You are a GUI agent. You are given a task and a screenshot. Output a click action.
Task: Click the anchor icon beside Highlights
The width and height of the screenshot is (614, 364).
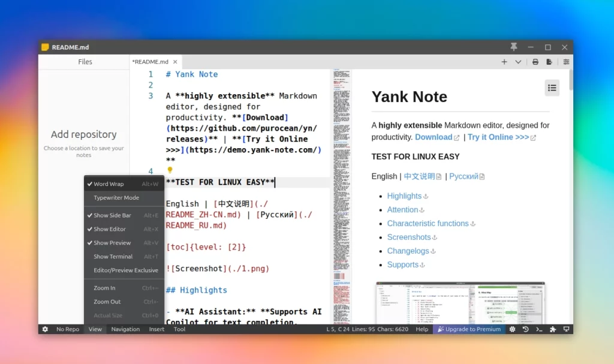[x=426, y=196]
